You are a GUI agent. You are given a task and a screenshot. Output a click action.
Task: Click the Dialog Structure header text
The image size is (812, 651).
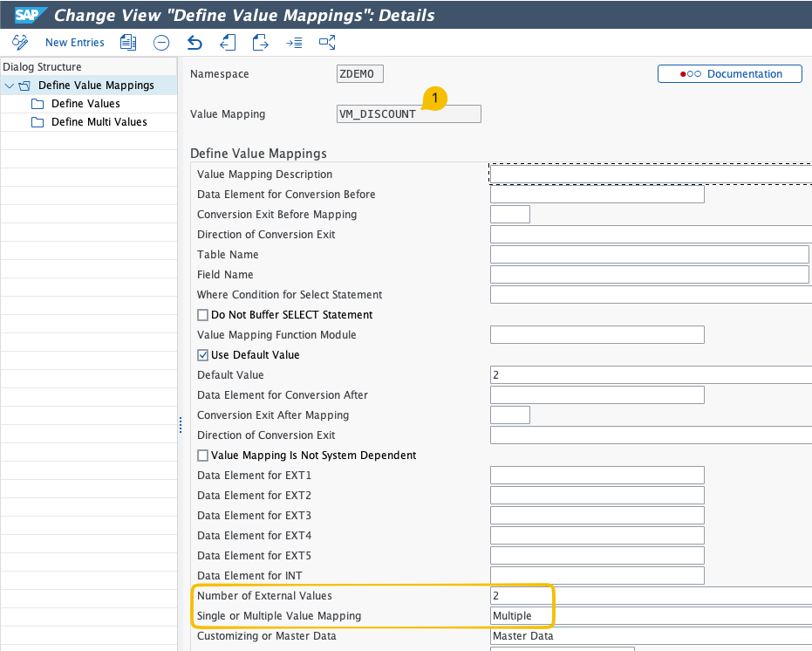[x=42, y=67]
